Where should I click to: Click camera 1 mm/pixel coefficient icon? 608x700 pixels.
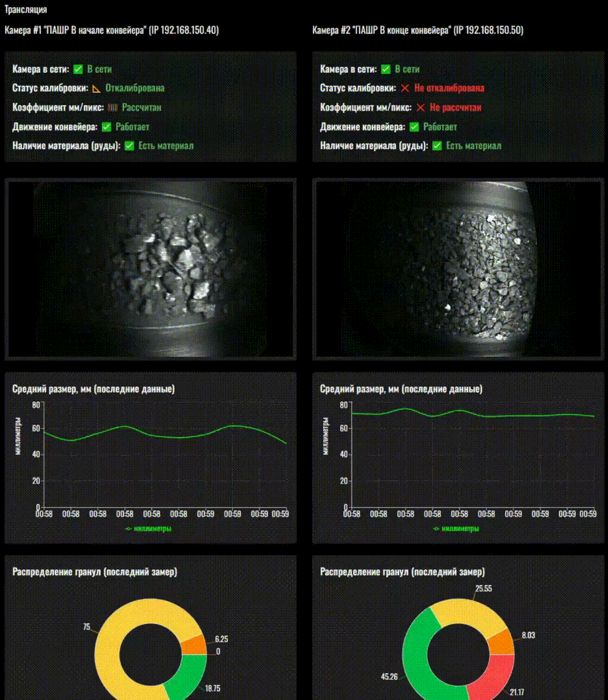[113, 108]
